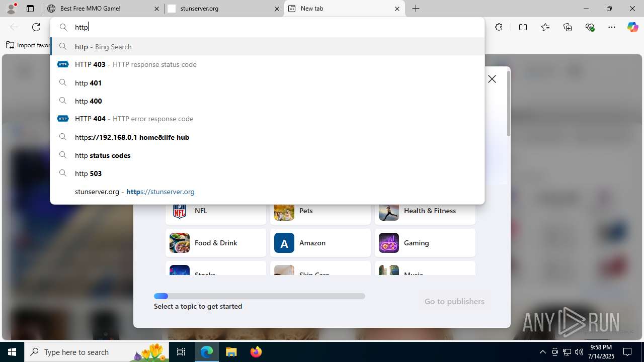Open Settings and more ellipsis menu

612,27
